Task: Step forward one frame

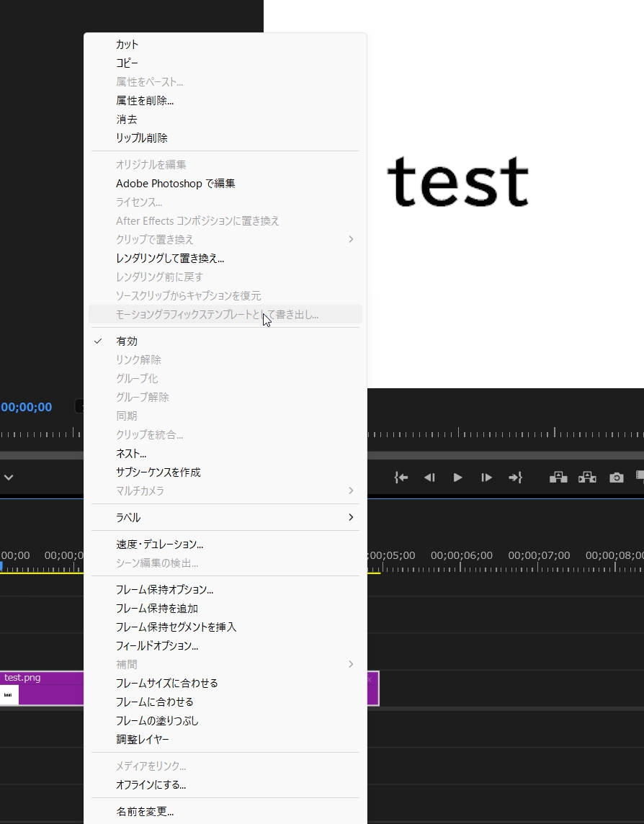Action: point(486,477)
